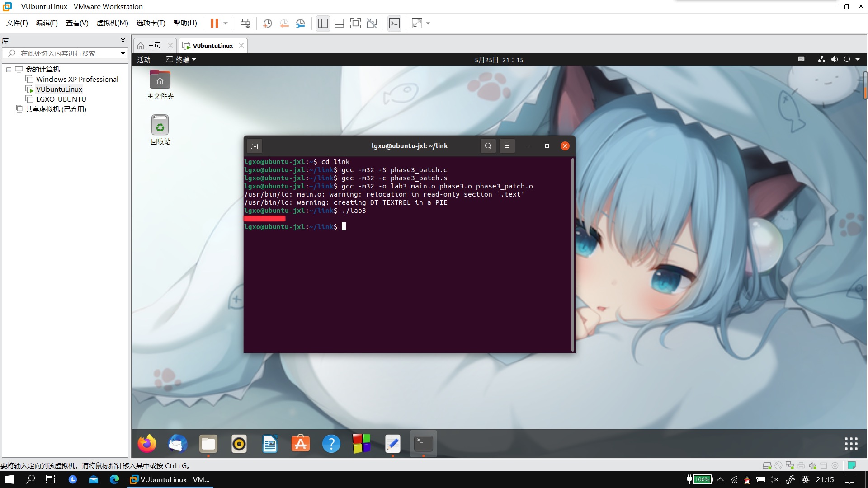Enter full screen mode icon
This screenshot has height=488, width=868.
pos(355,23)
